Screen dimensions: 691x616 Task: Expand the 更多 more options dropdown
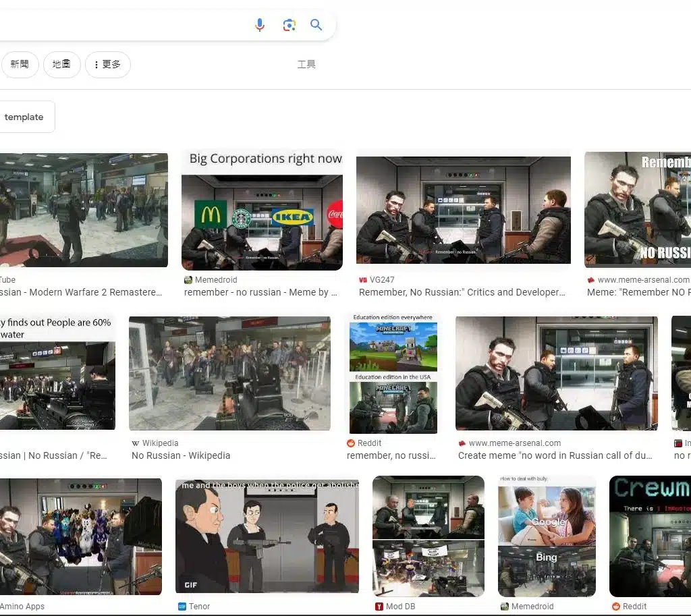click(x=108, y=65)
